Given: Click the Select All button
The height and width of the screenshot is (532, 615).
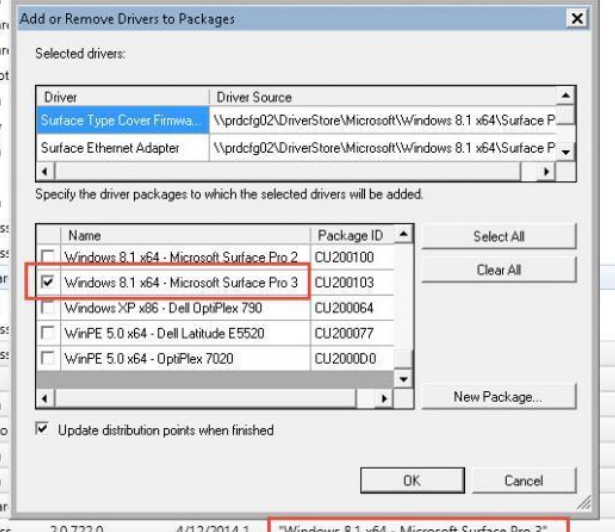Looking at the screenshot, I should [499, 237].
